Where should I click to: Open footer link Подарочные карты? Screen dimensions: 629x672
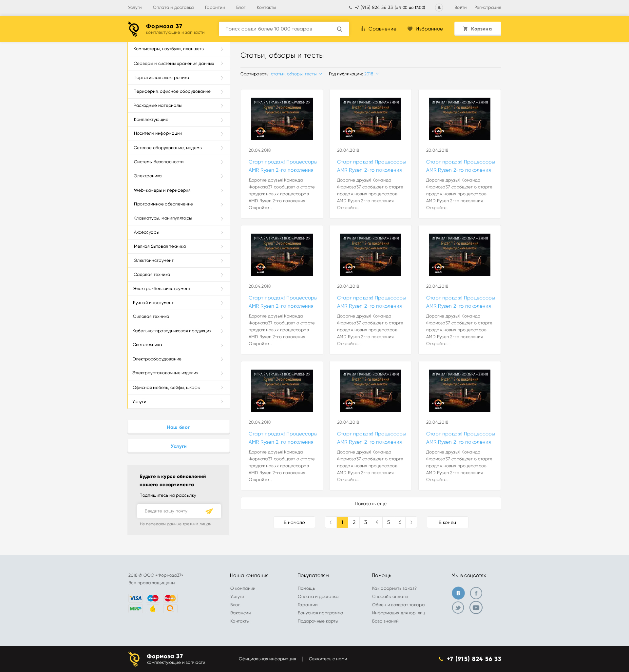318,621
